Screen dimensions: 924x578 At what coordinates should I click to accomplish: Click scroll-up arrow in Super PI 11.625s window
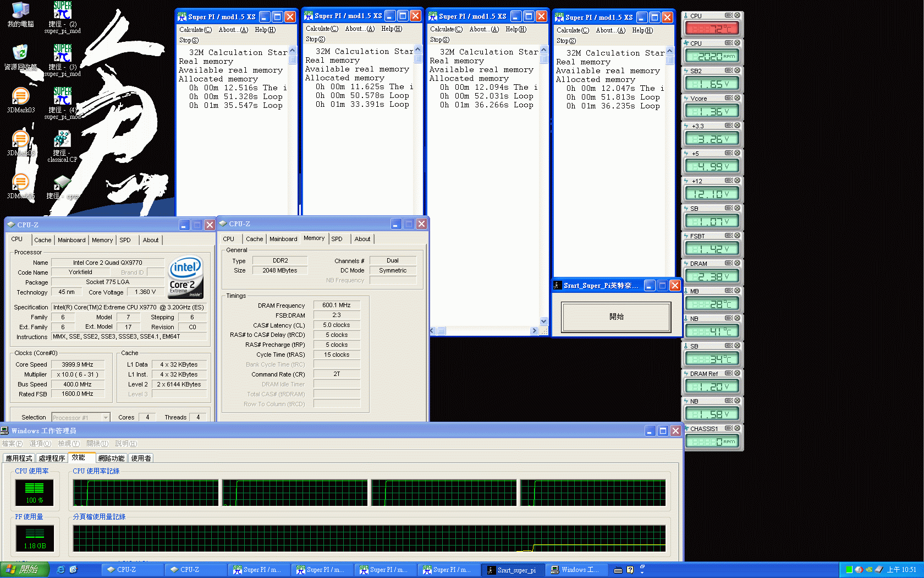tap(418, 49)
